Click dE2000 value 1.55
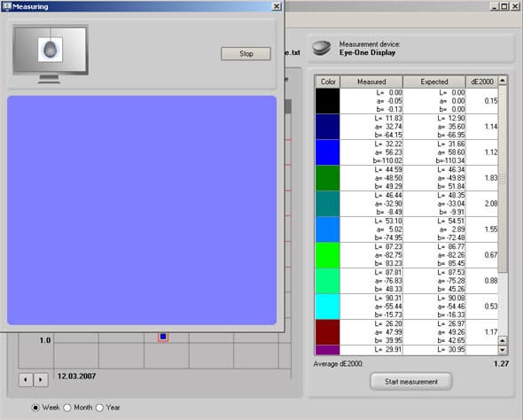523x420 pixels. coord(491,229)
